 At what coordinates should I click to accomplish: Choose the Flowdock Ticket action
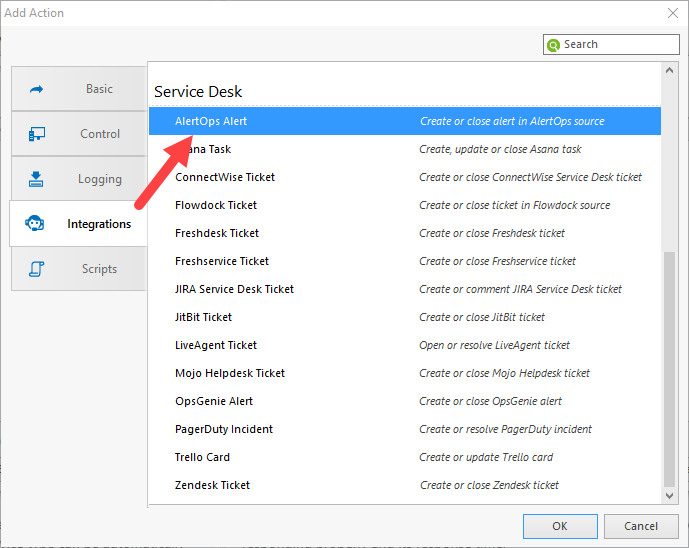405,205
